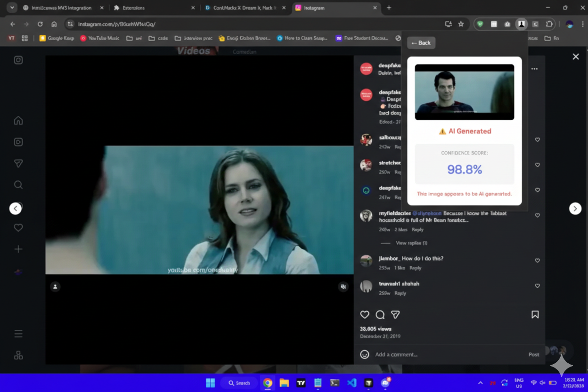Open Instagram Home from the sidebar

pos(18,121)
